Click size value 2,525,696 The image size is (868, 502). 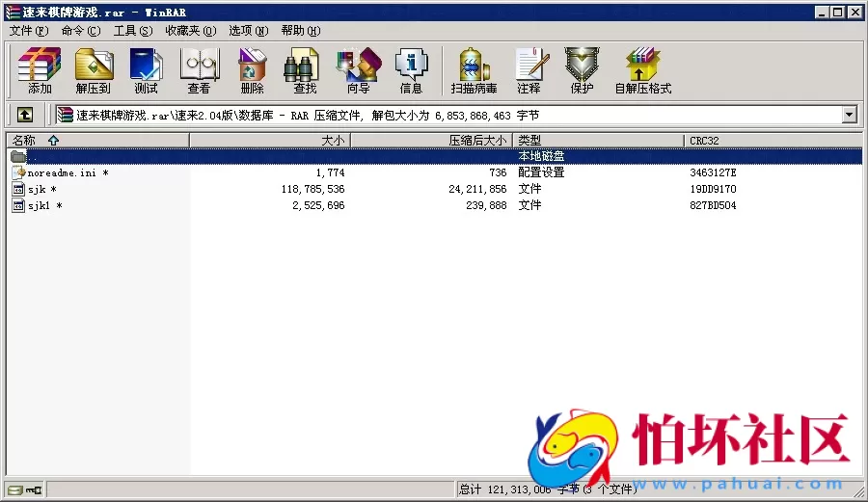[x=318, y=205]
